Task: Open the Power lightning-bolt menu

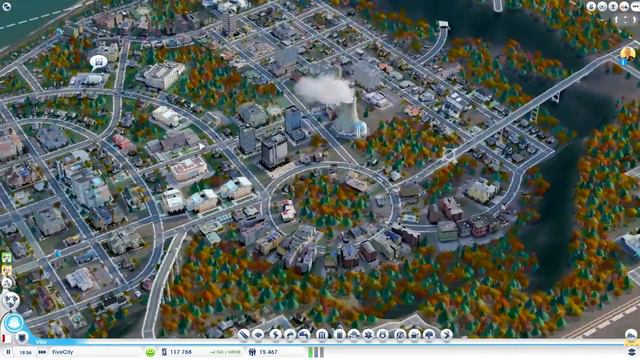Action: (x=276, y=335)
